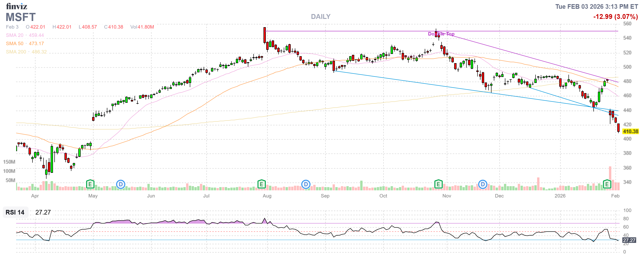Click the 2026 label on time axis
The image size is (644, 259).
coord(560,196)
